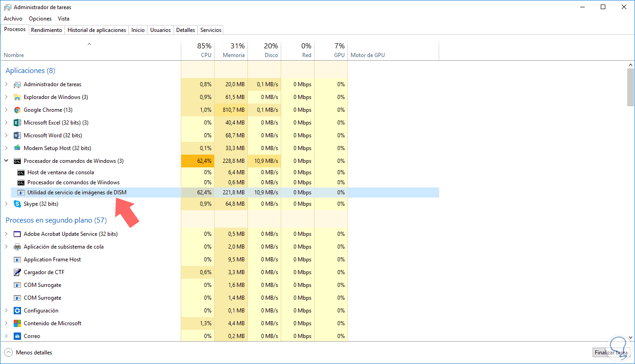Open the Vista menu

(63, 19)
